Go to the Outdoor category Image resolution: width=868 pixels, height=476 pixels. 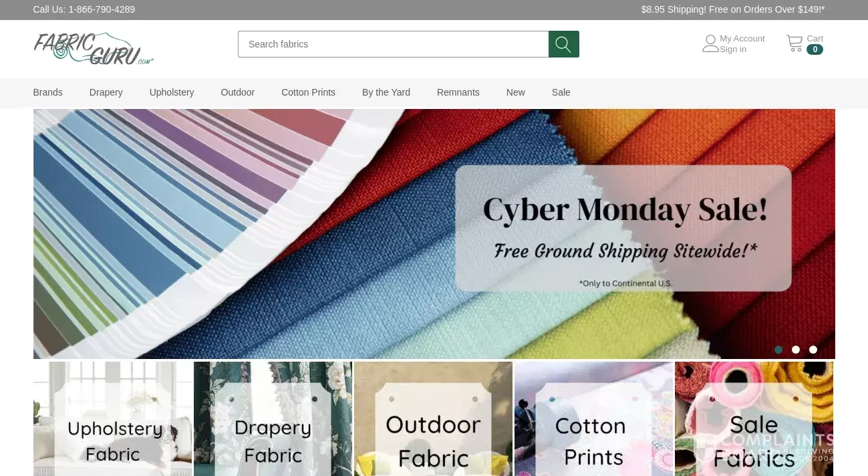click(237, 92)
